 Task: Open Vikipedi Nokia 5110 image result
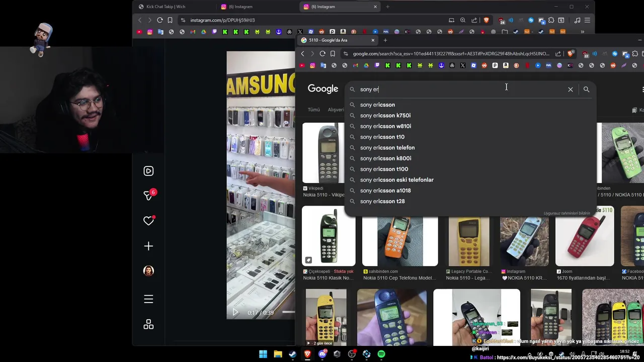tap(324, 153)
